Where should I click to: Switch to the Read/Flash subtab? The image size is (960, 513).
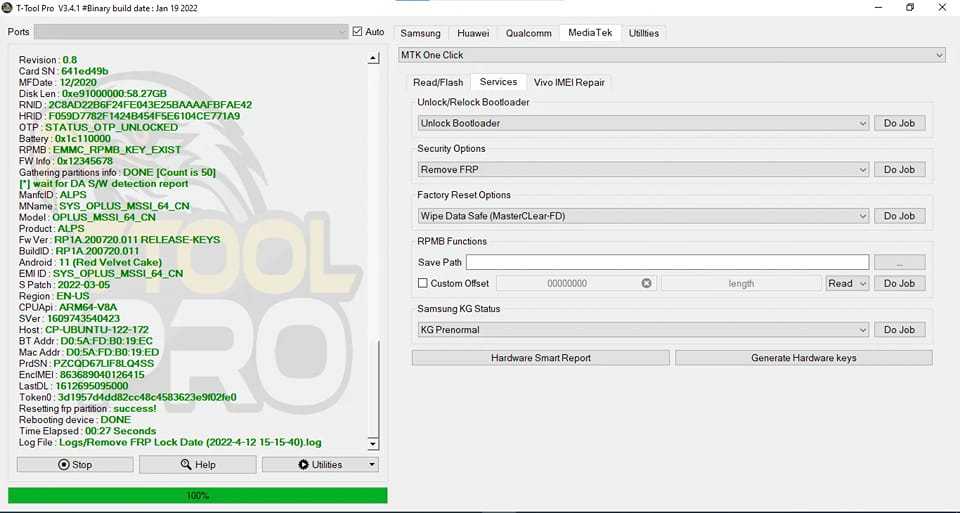pos(438,82)
